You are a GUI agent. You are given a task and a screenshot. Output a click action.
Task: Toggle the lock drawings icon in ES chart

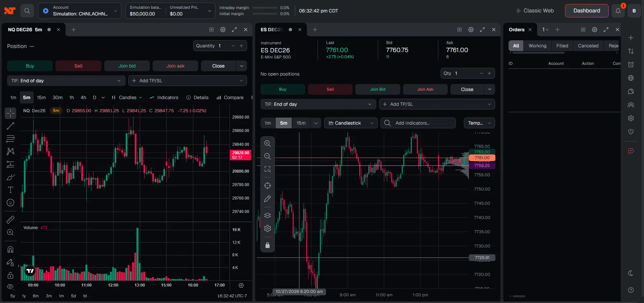pos(268,245)
